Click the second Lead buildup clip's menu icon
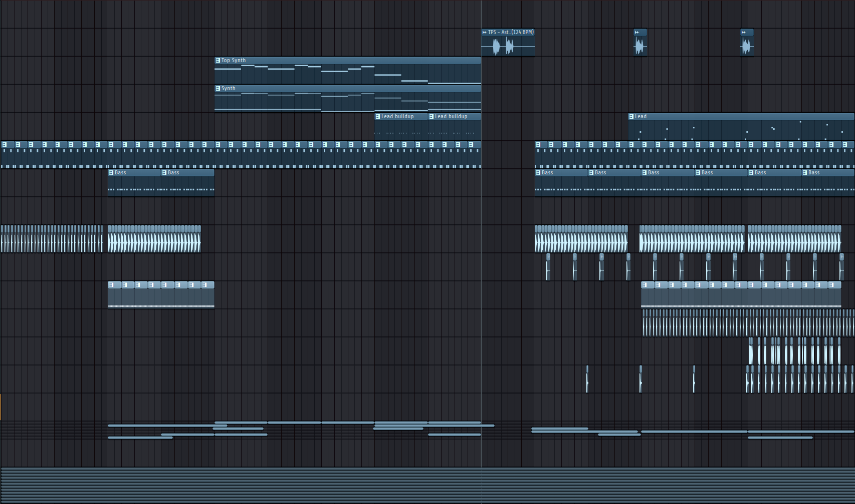This screenshot has width=855, height=504. pos(432,116)
